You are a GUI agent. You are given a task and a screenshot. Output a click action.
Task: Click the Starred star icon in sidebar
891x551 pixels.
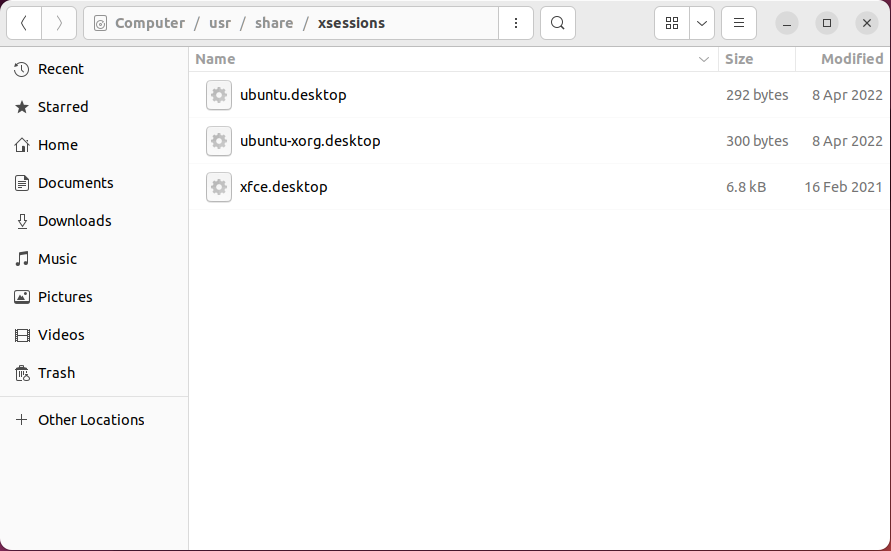coord(22,107)
